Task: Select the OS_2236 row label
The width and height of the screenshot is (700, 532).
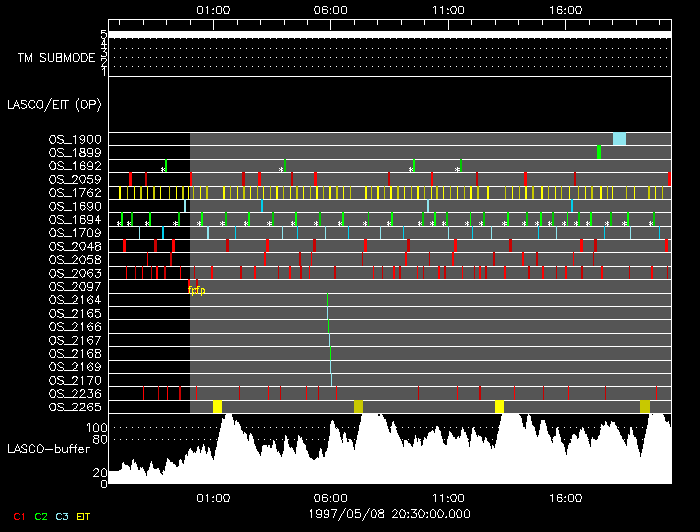Action: pyautogui.click(x=75, y=393)
